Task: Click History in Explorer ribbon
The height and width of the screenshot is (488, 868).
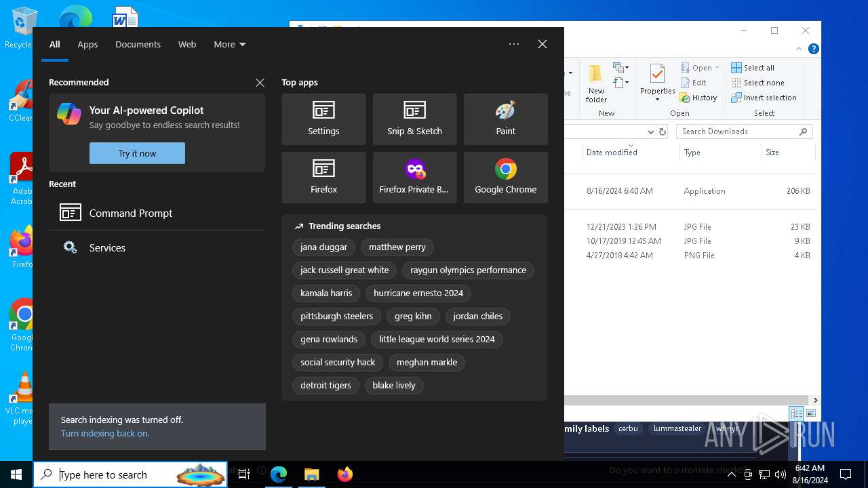Action: point(698,98)
